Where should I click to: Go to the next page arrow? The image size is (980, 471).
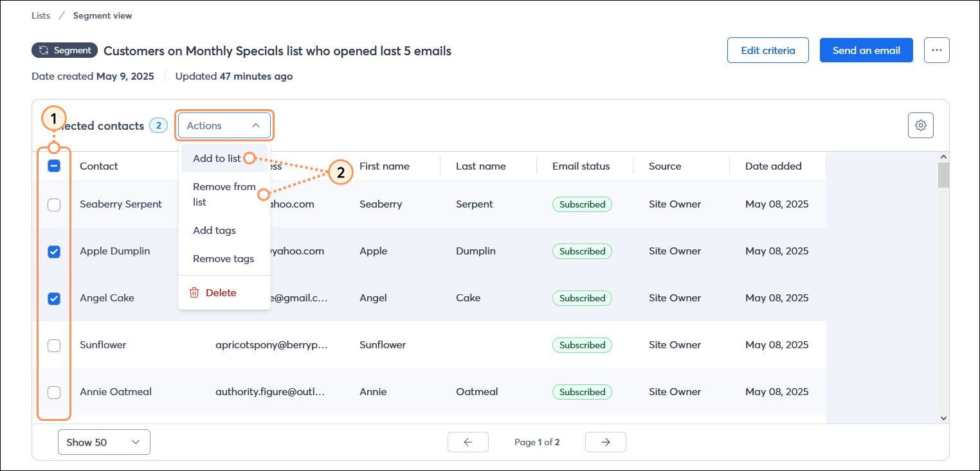[x=605, y=442]
